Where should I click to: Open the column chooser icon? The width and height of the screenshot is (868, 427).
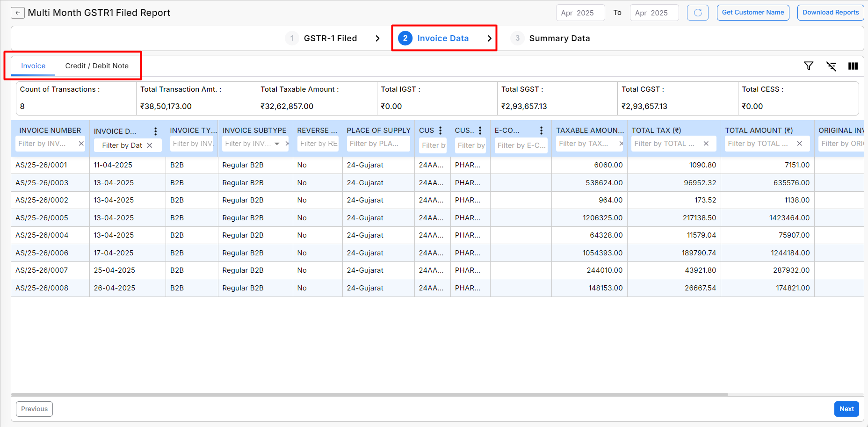click(x=853, y=66)
